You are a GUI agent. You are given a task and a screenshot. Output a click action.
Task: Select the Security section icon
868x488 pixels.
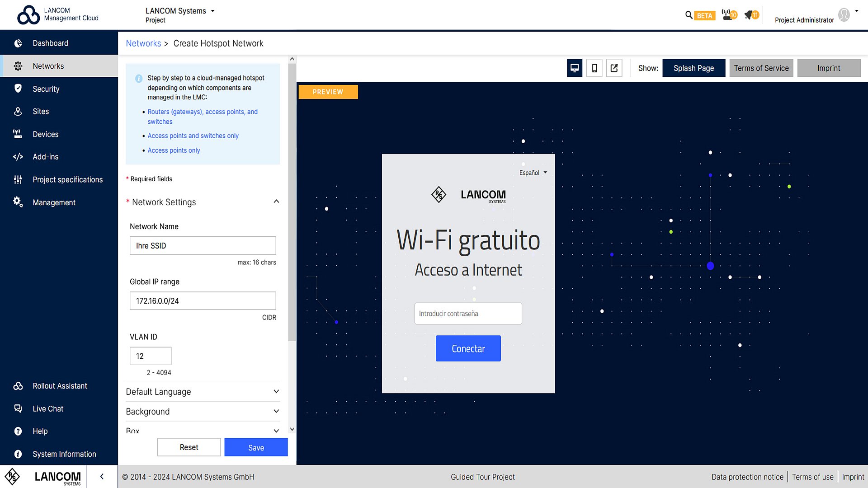[18, 89]
